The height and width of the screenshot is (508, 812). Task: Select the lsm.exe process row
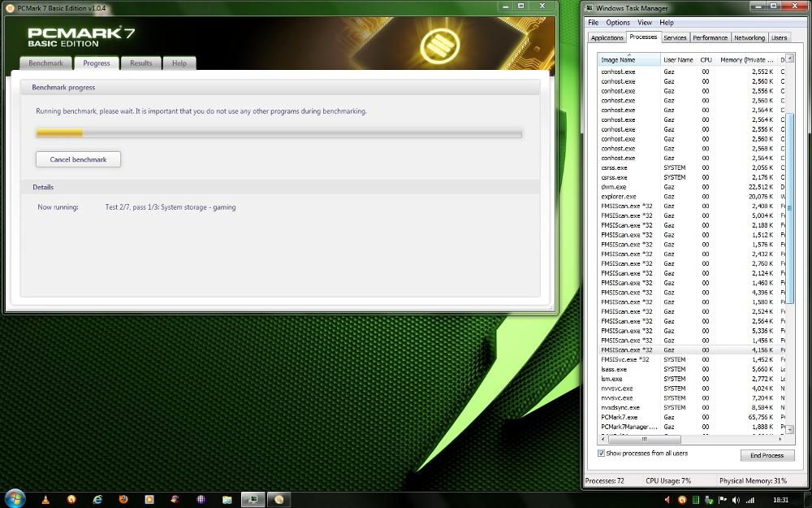pyautogui.click(x=691, y=379)
